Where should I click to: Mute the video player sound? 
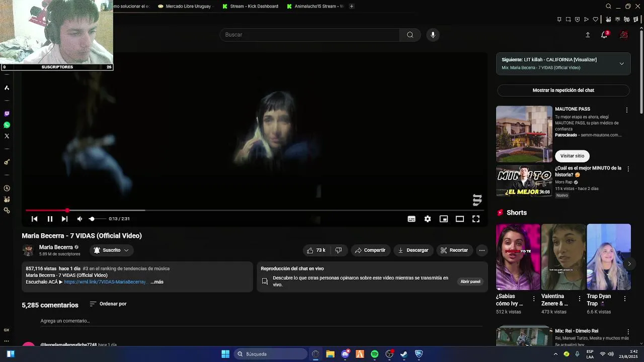tap(79, 219)
